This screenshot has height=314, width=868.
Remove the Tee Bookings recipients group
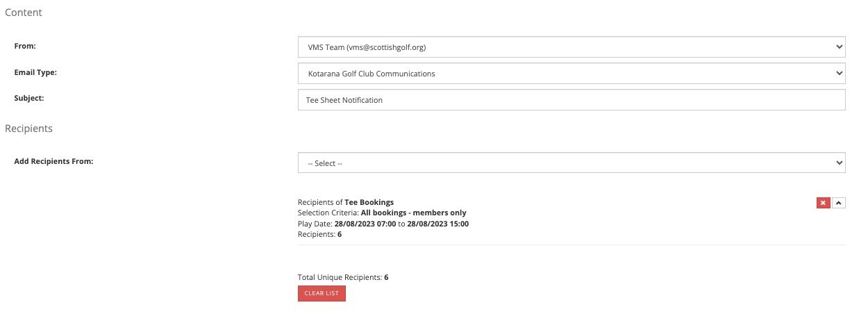coord(823,203)
